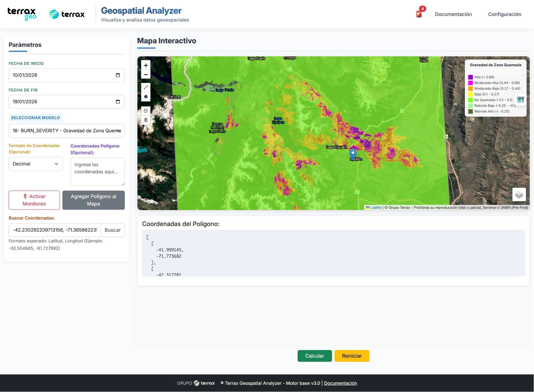Zoom in on the map
This screenshot has height=392, width=534.
tap(146, 65)
